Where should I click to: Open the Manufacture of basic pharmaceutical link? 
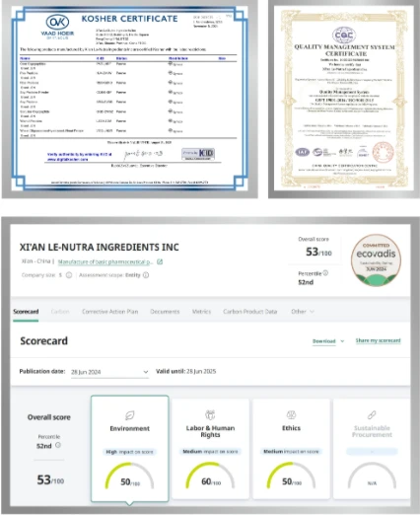point(105,261)
